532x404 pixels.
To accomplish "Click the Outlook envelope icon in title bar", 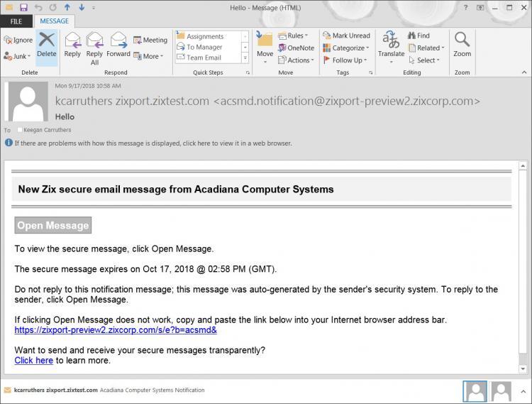I will click(9, 7).
